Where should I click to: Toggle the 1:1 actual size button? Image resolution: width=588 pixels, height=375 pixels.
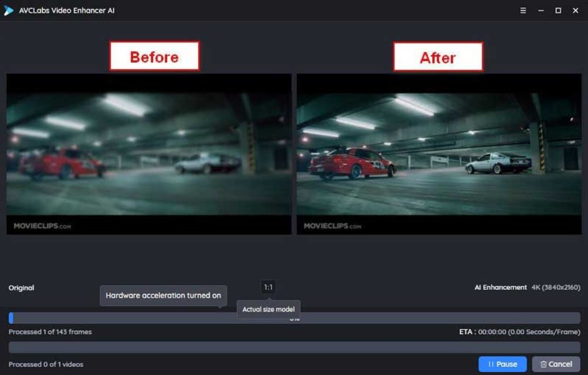[268, 287]
